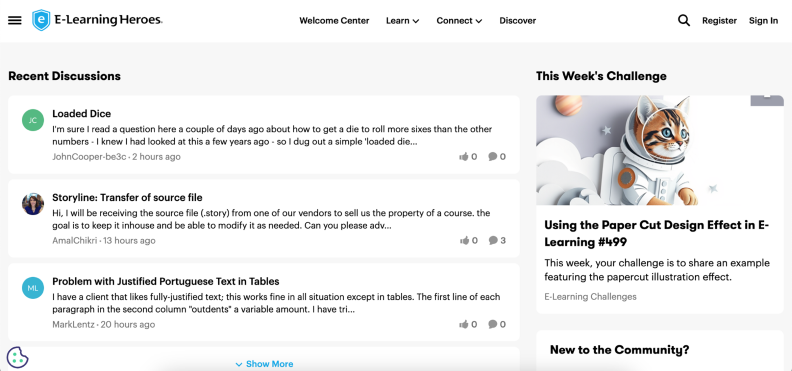Click the E-Learning Challenges category link
The width and height of the screenshot is (792, 371).
590,297
